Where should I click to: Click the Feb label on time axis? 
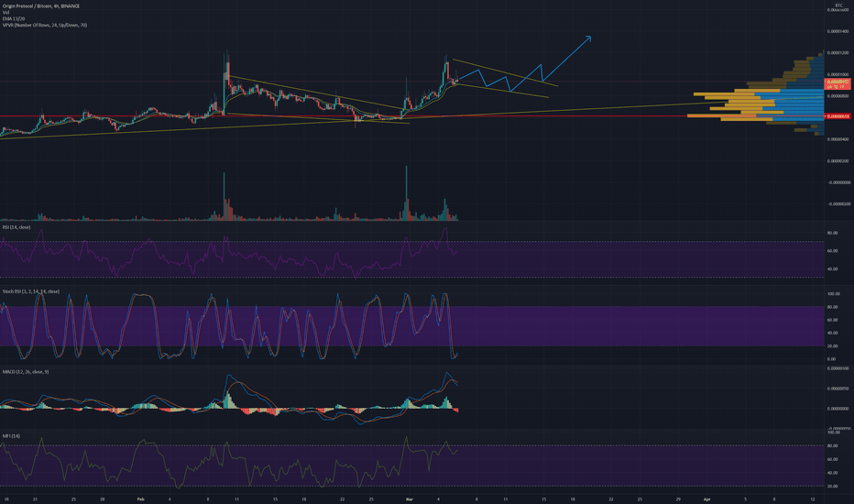pos(140,499)
